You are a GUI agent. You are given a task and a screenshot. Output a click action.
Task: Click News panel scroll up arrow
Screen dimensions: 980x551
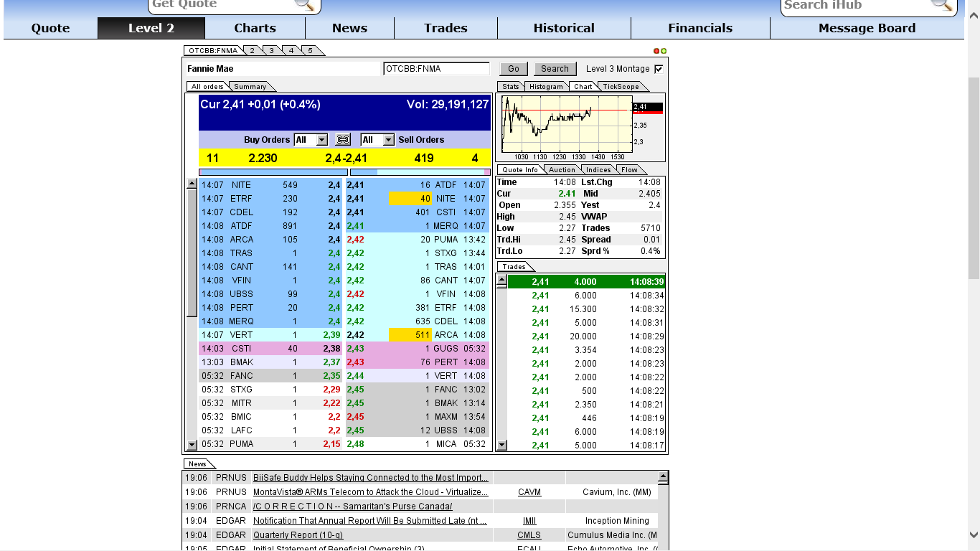pyautogui.click(x=663, y=476)
